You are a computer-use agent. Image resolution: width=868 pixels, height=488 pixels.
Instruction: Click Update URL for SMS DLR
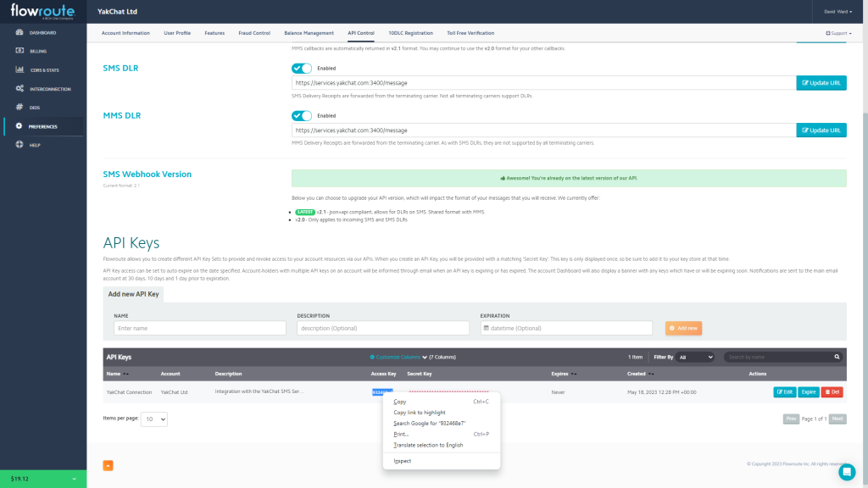pos(821,83)
